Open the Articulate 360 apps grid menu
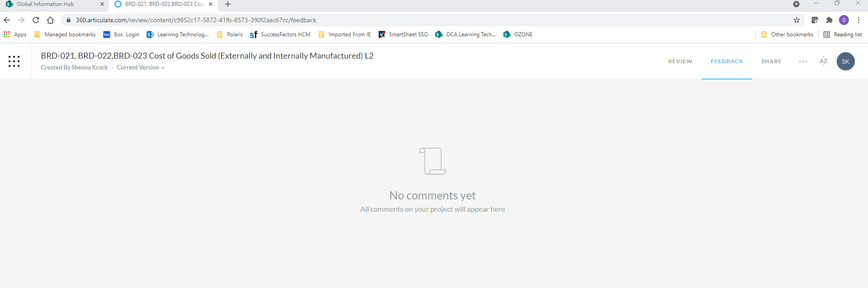The height and width of the screenshot is (288, 868). point(14,61)
